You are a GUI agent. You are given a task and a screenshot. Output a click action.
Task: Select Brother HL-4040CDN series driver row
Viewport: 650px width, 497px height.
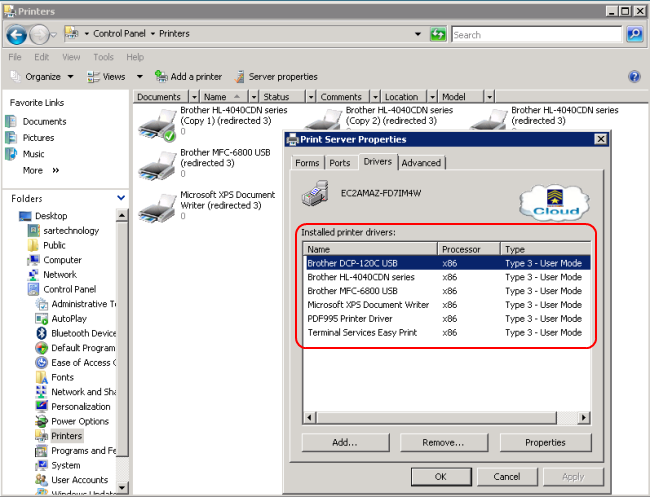point(447,277)
